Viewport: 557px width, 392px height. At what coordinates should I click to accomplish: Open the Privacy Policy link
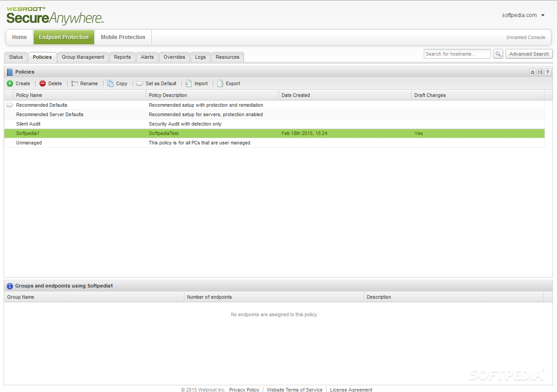pyautogui.click(x=244, y=389)
